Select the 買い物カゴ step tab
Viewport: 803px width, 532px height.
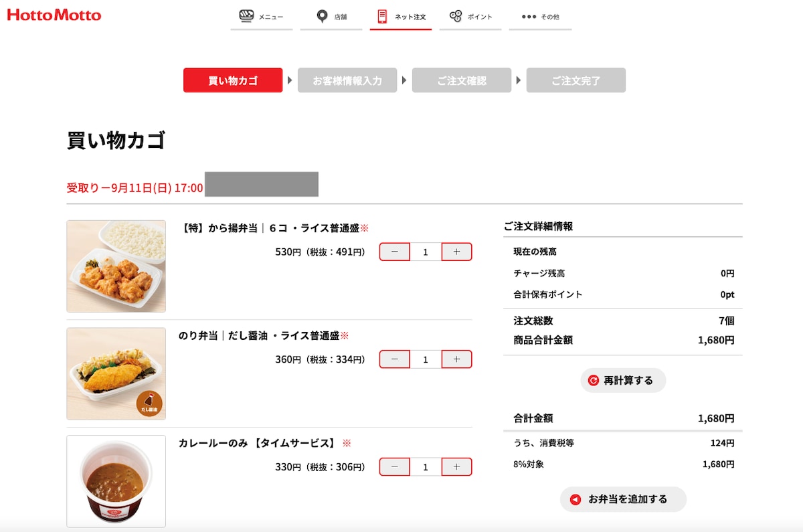(232, 80)
